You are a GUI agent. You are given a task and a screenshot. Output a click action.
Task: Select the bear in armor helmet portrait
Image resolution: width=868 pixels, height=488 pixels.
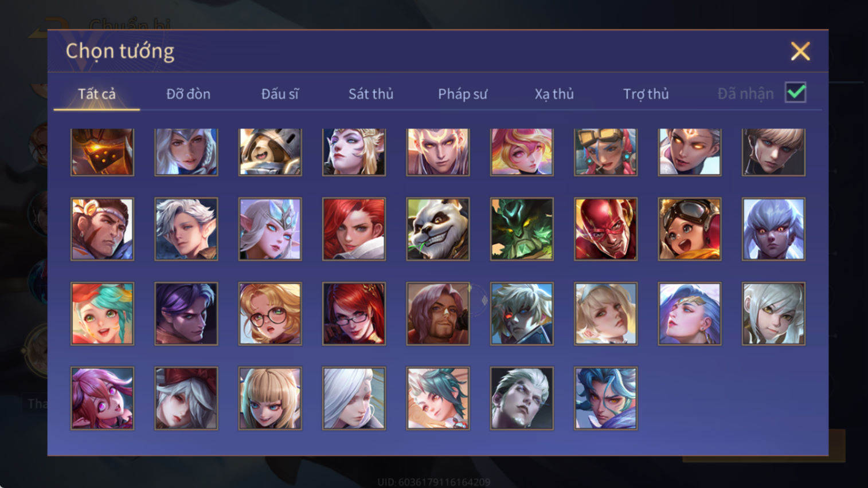(270, 152)
